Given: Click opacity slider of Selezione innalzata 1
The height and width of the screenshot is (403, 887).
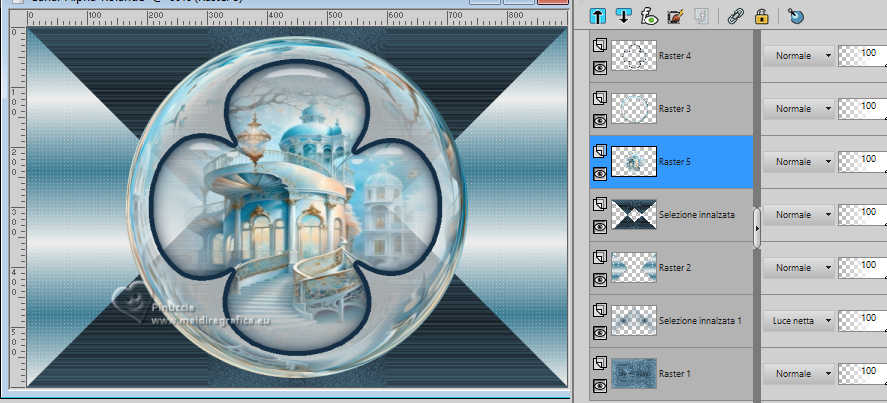Looking at the screenshot, I should pyautogui.click(x=862, y=320).
